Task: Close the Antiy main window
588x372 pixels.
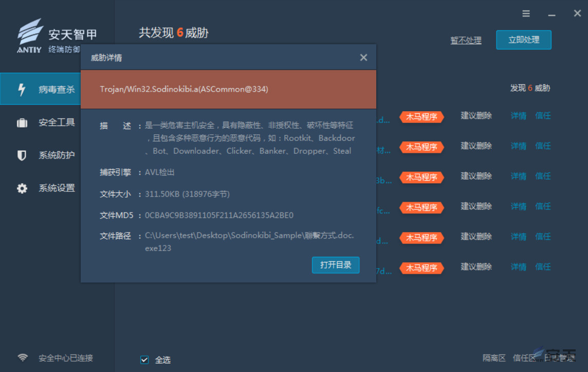Action: click(x=577, y=13)
